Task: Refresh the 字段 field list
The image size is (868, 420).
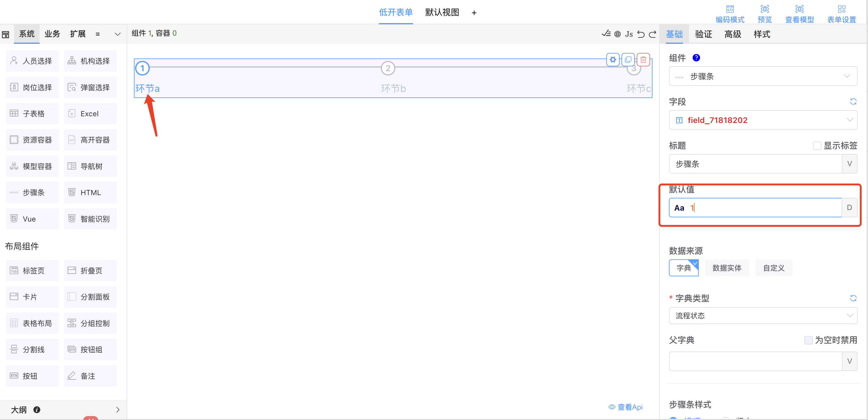Action: pos(853,101)
